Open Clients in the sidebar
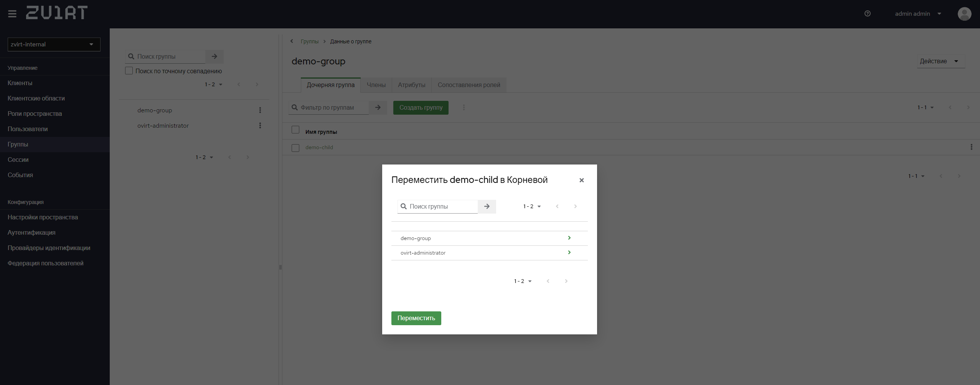This screenshot has width=980, height=385. click(55, 83)
